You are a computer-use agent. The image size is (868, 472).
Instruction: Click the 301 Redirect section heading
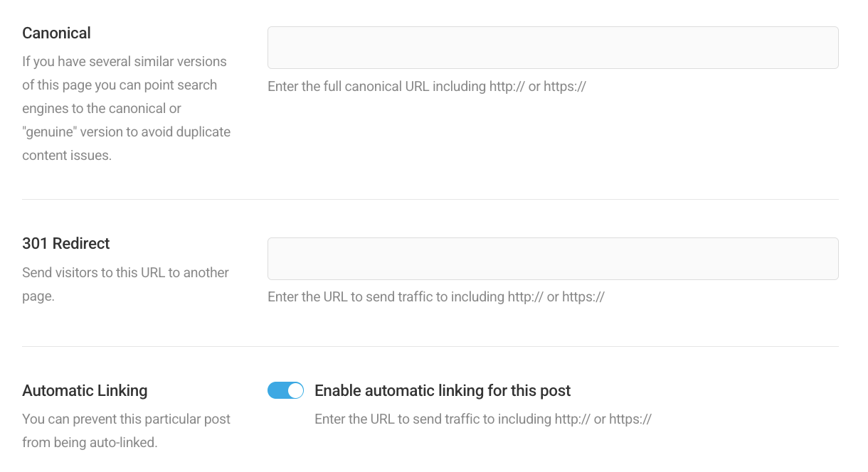(x=65, y=243)
